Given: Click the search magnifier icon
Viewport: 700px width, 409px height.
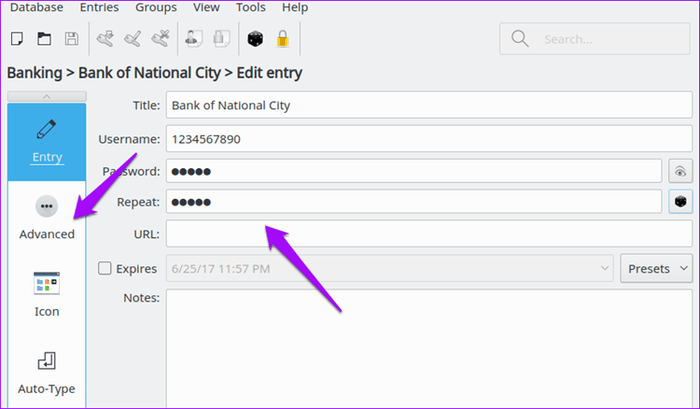Looking at the screenshot, I should tap(520, 39).
